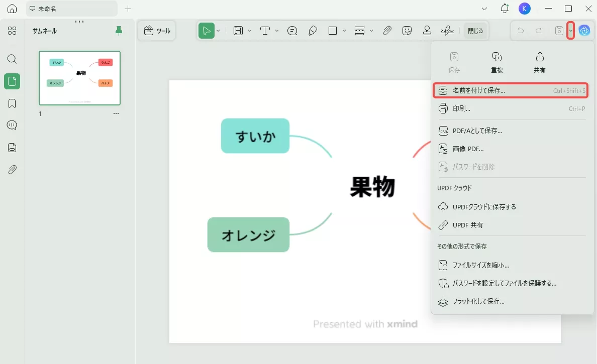Image resolution: width=597 pixels, height=364 pixels.
Task: Click the Signature tool icon
Action: [447, 30]
